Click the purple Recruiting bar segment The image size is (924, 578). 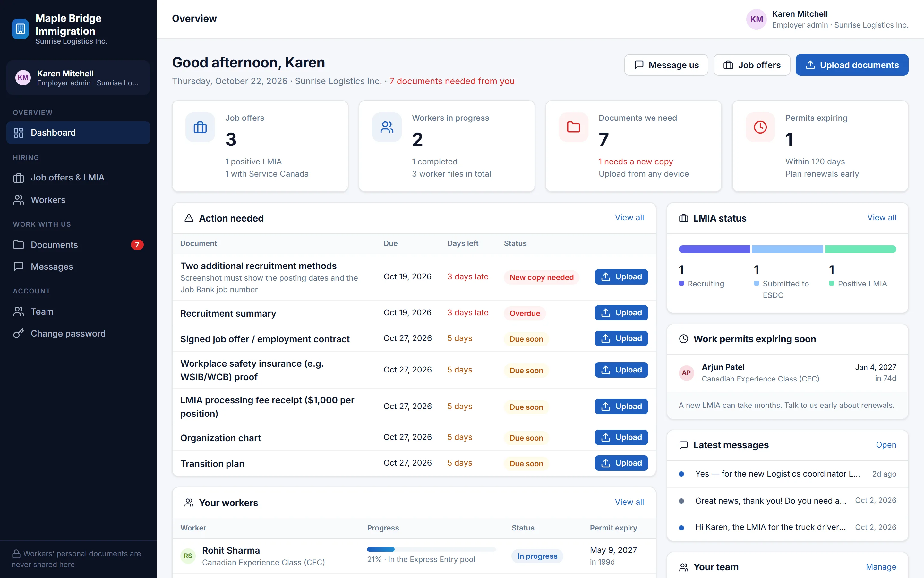pyautogui.click(x=714, y=249)
